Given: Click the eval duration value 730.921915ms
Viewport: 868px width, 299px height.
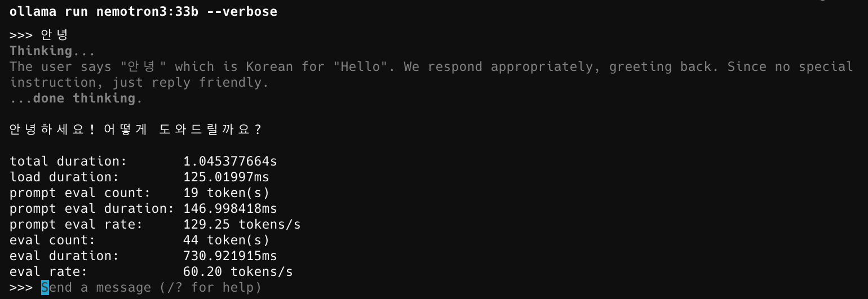Looking at the screenshot, I should tap(230, 256).
